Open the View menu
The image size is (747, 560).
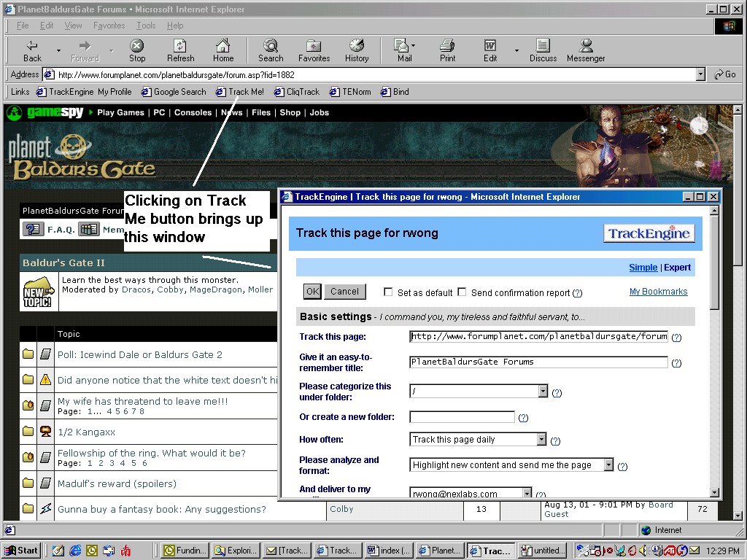[74, 26]
